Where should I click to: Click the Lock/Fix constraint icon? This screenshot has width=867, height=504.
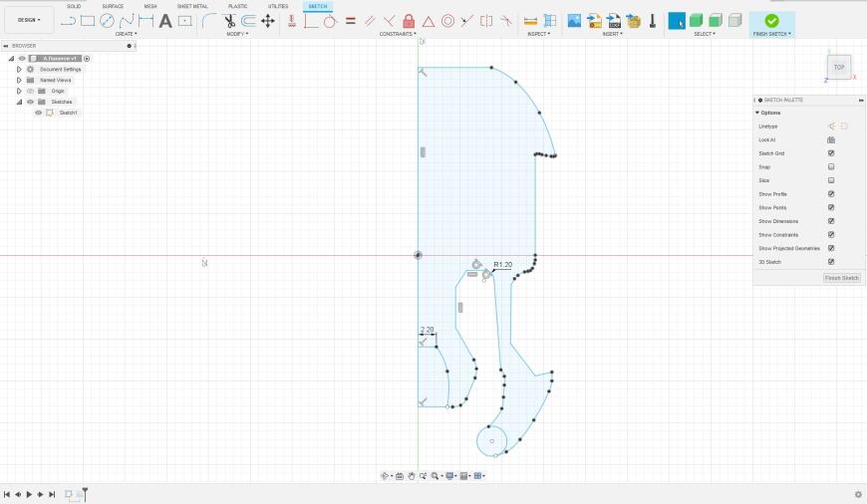tap(409, 21)
